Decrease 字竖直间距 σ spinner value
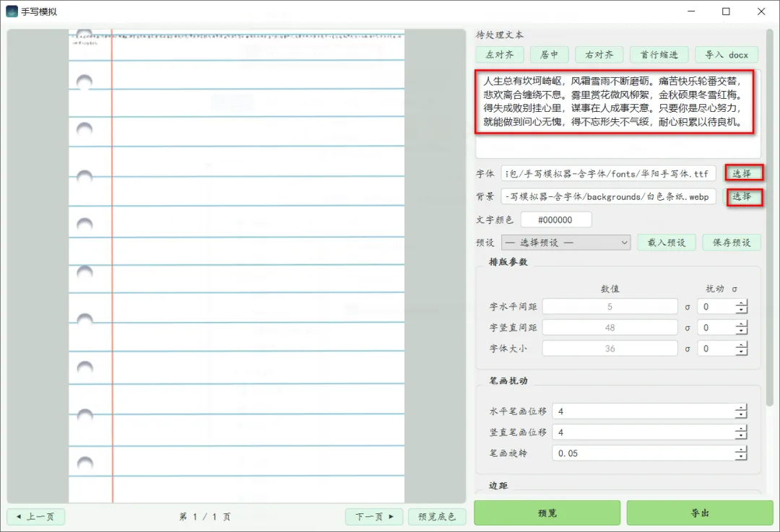780x532 pixels. coord(741,331)
